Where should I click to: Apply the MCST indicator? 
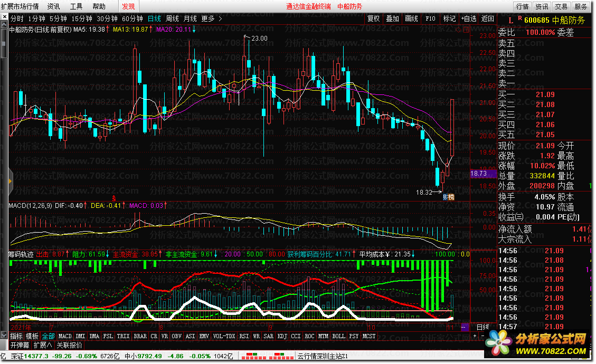click(368, 336)
